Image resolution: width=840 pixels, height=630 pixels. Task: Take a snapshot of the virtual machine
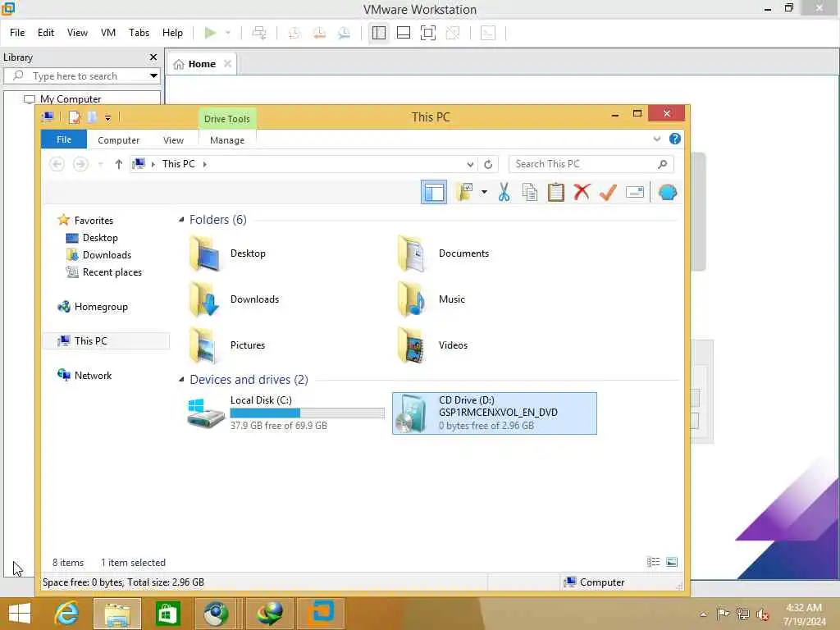pyautogui.click(x=294, y=33)
